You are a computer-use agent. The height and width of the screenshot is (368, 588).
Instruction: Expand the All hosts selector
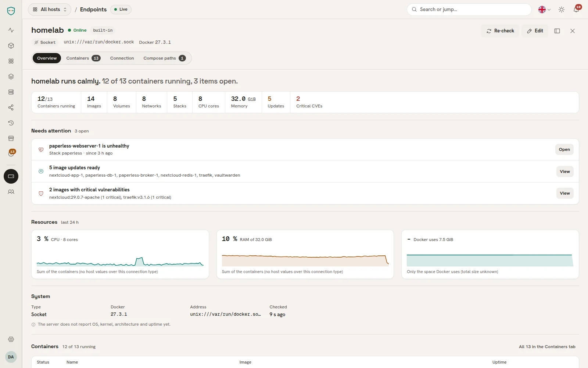(50, 10)
